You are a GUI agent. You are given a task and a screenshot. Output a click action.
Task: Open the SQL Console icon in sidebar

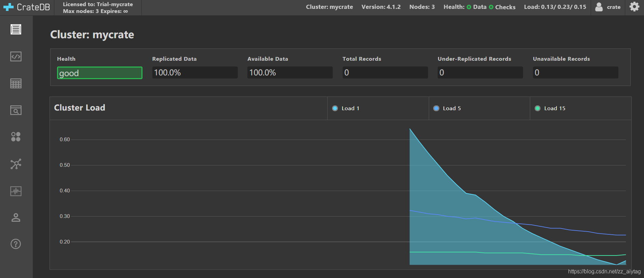point(16,56)
